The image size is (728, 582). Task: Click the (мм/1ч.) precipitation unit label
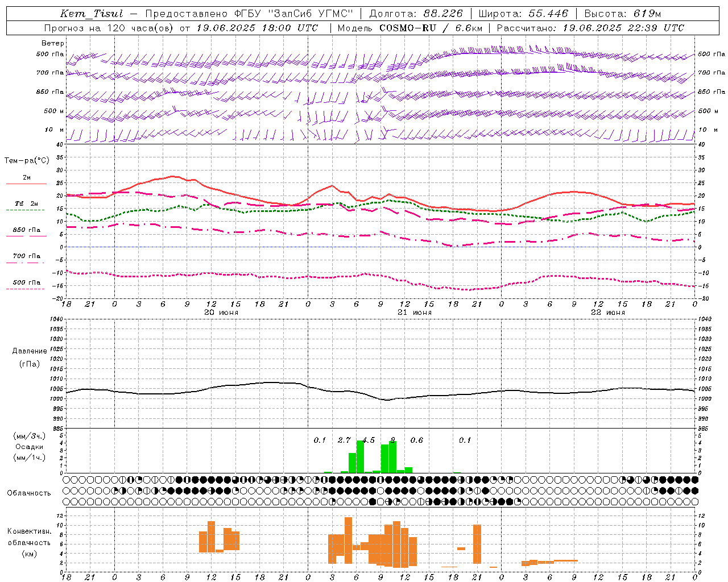click(30, 458)
